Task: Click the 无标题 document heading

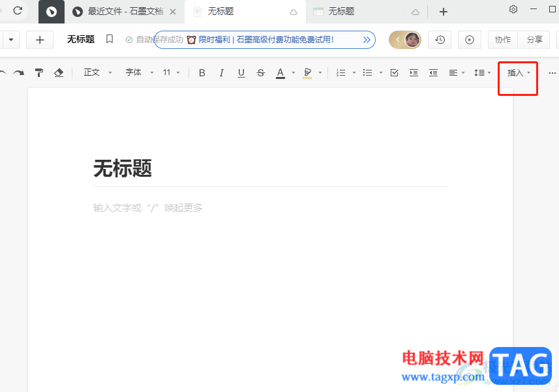Action: (123, 168)
